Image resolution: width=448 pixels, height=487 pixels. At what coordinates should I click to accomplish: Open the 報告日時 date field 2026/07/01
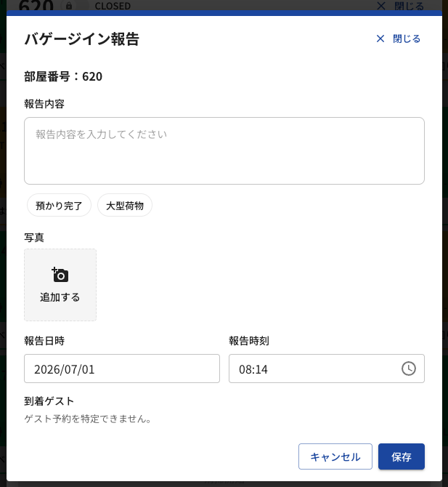point(122,369)
